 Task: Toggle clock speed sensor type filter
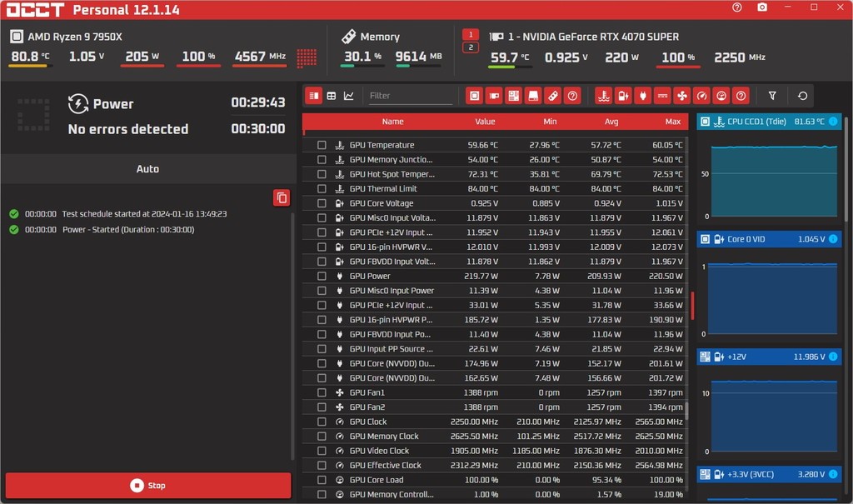click(701, 96)
